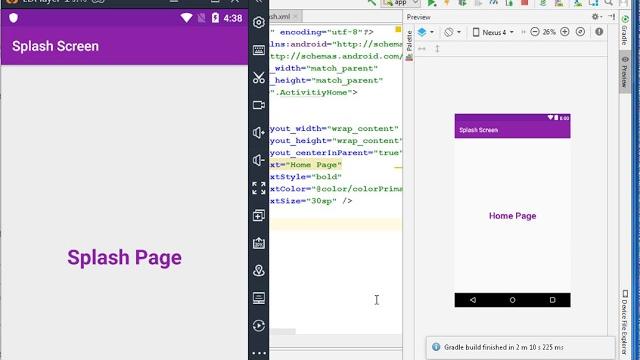This screenshot has height=360, width=640.
Task: Open the emulator keyboard mapping tool
Action: (x=258, y=50)
